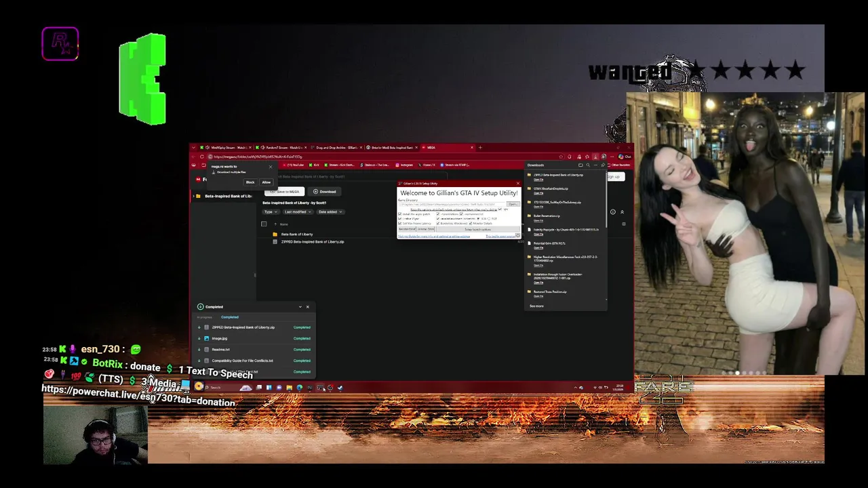
Task: Toggle the Set Max Frame Latency checkbox
Action: (400, 223)
